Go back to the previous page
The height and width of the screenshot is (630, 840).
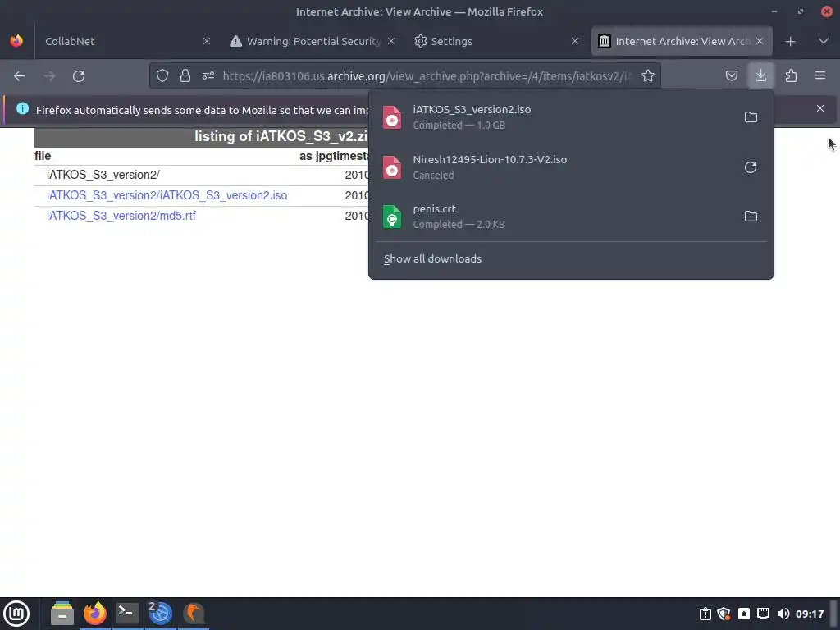(20, 76)
